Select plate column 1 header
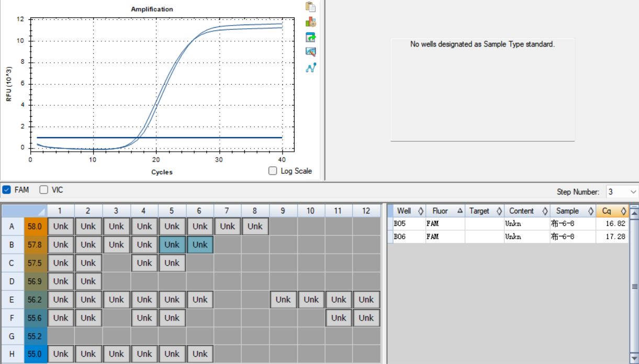 (x=61, y=211)
